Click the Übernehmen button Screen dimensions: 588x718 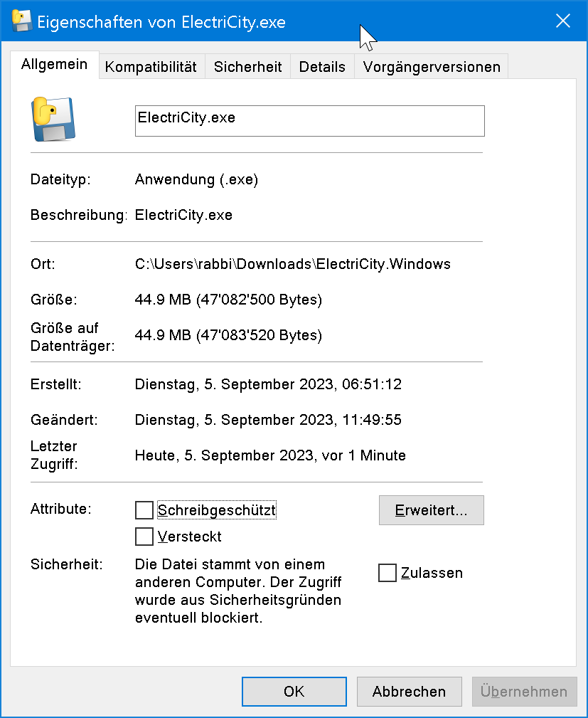pos(524,692)
